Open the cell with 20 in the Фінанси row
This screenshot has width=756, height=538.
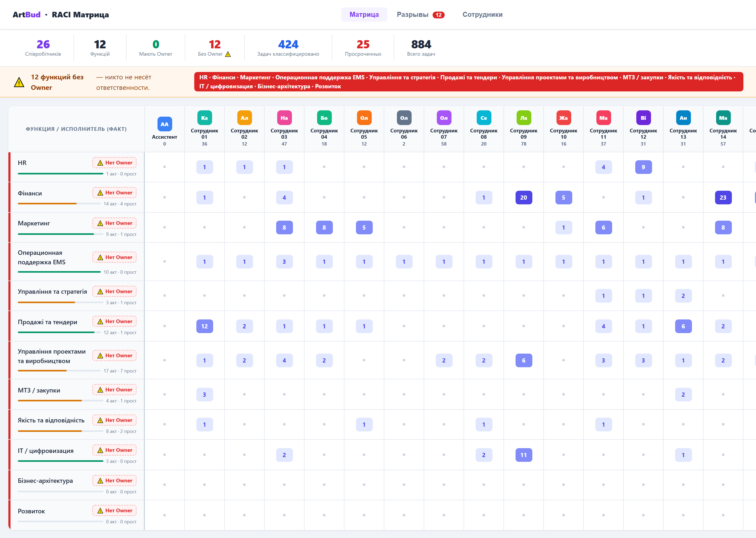(524, 198)
